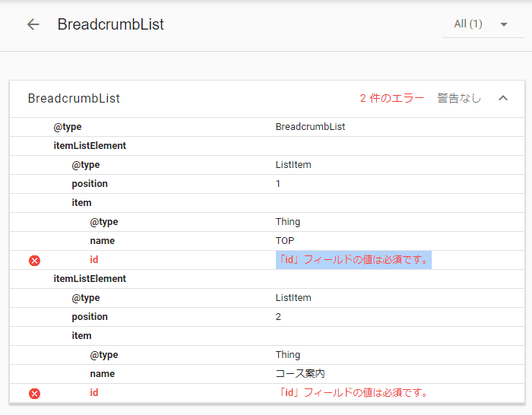Click the BreadcrumbList card heading
The image size is (532, 415).
click(74, 98)
